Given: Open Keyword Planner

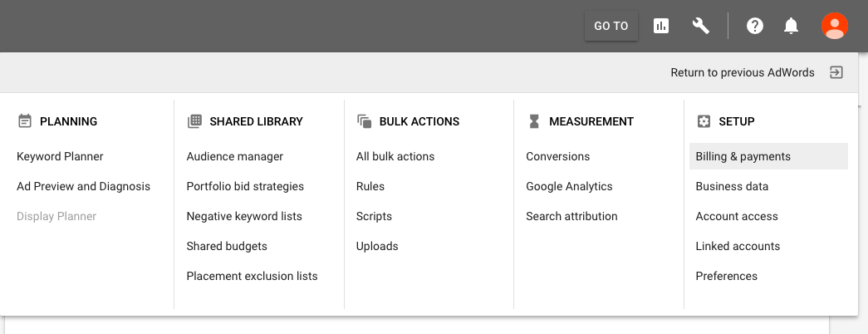Looking at the screenshot, I should tap(60, 156).
